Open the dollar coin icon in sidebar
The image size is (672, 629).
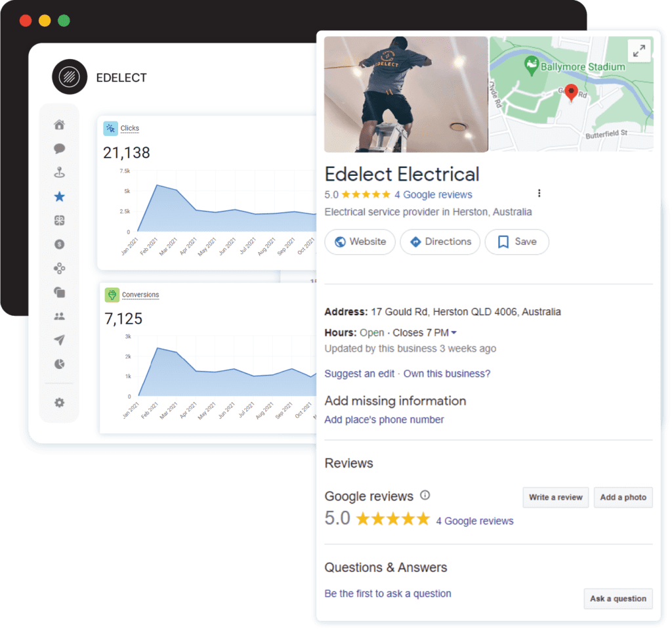point(60,244)
